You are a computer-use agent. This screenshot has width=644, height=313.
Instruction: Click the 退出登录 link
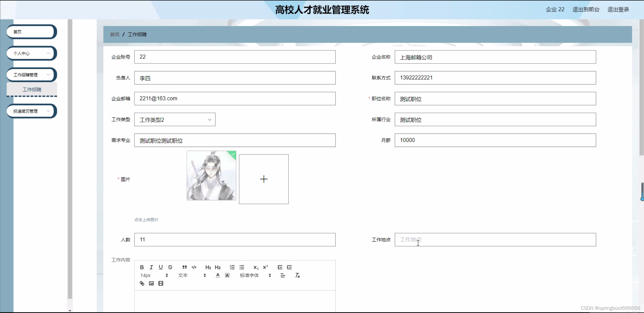click(x=618, y=10)
